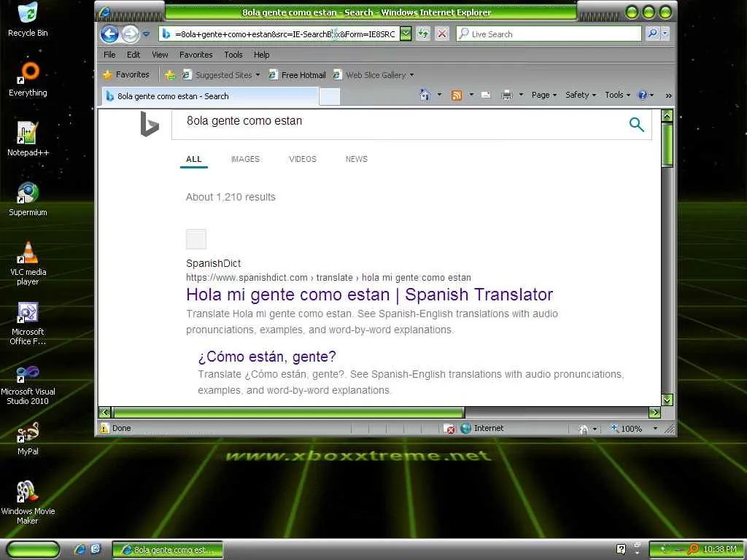Viewport: 747px width, 560px height.
Task: Open the Edit menu
Action: pyautogui.click(x=133, y=55)
